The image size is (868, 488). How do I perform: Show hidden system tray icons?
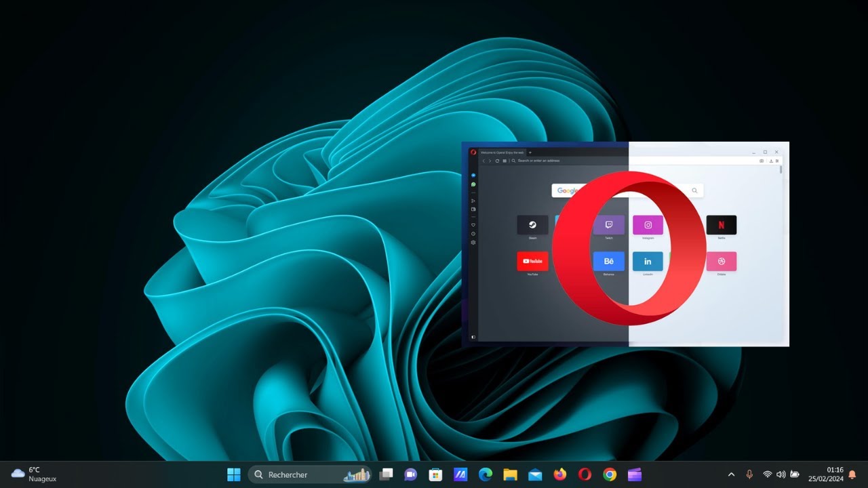[731, 474]
